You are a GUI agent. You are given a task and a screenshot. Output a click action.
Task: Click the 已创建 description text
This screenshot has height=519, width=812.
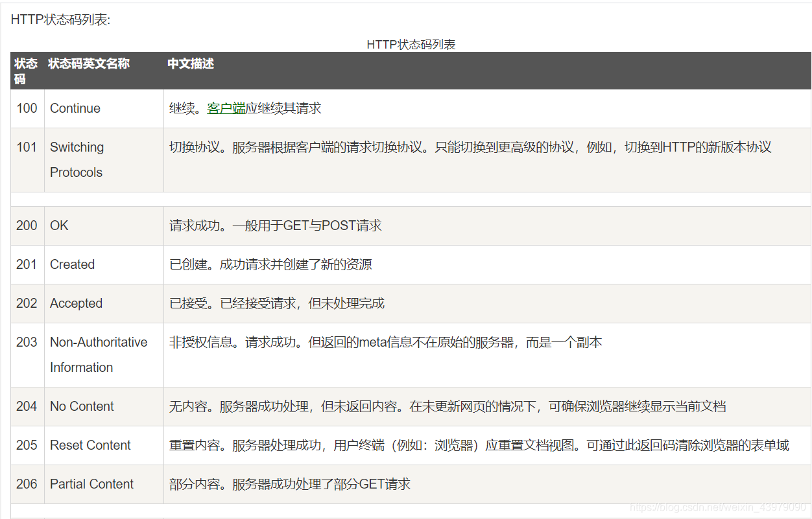pyautogui.click(x=270, y=264)
